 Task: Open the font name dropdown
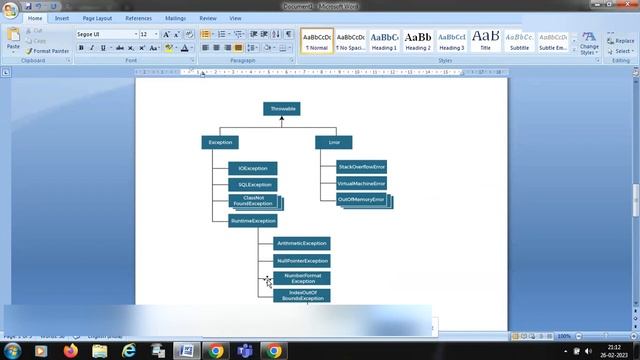tap(136, 35)
